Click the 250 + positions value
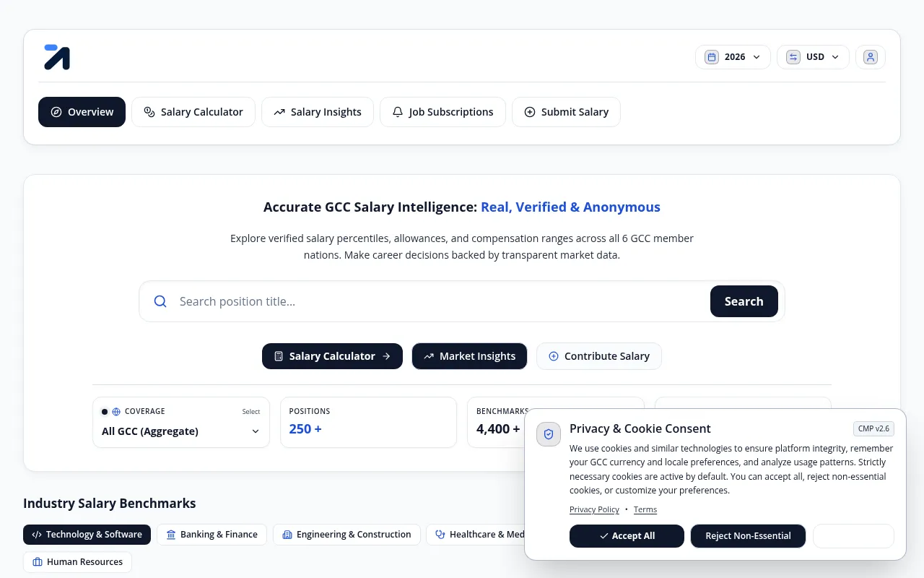Screen dimensions: 924x578 pyautogui.click(x=305, y=428)
